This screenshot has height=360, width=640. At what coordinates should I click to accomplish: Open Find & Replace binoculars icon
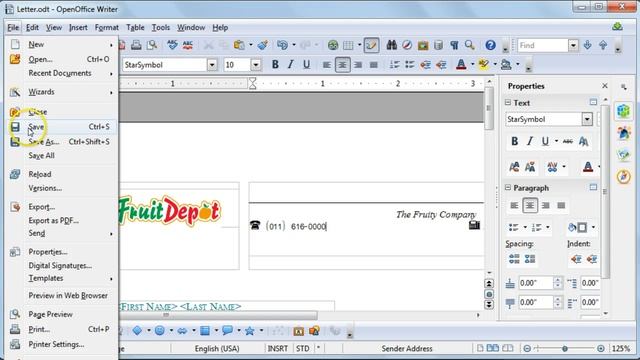(392, 45)
